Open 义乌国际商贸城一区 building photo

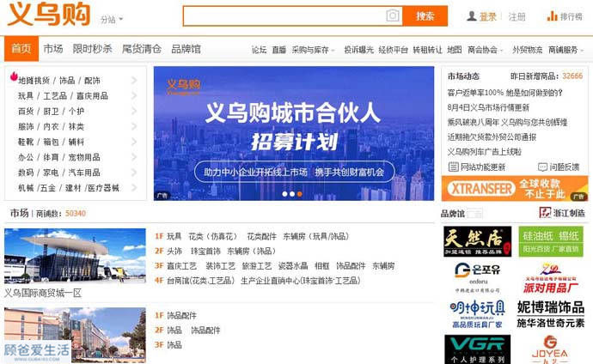coord(75,256)
